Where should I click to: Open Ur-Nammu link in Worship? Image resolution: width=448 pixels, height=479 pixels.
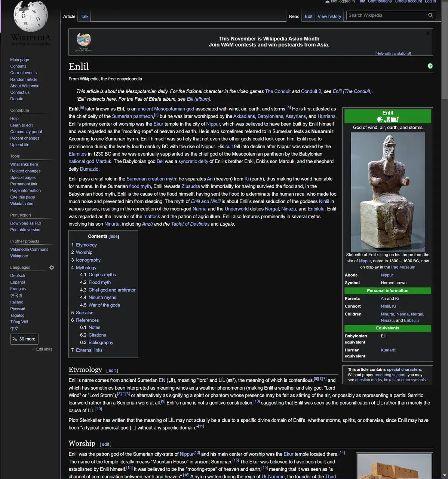(273, 477)
